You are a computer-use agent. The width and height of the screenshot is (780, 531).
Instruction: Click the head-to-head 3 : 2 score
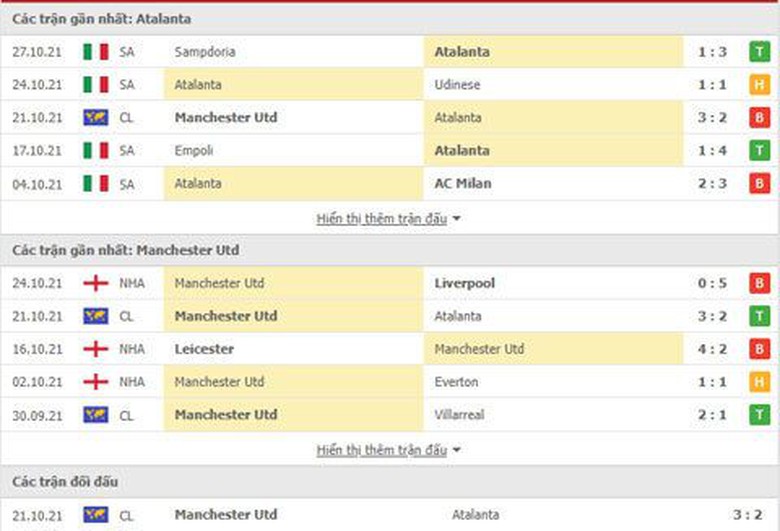coord(745,515)
